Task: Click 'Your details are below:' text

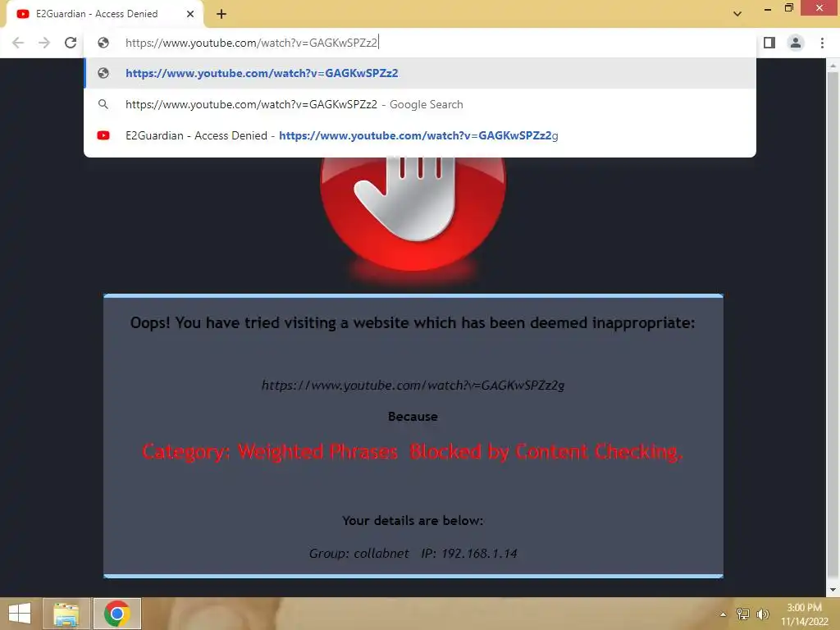Action: tap(413, 521)
